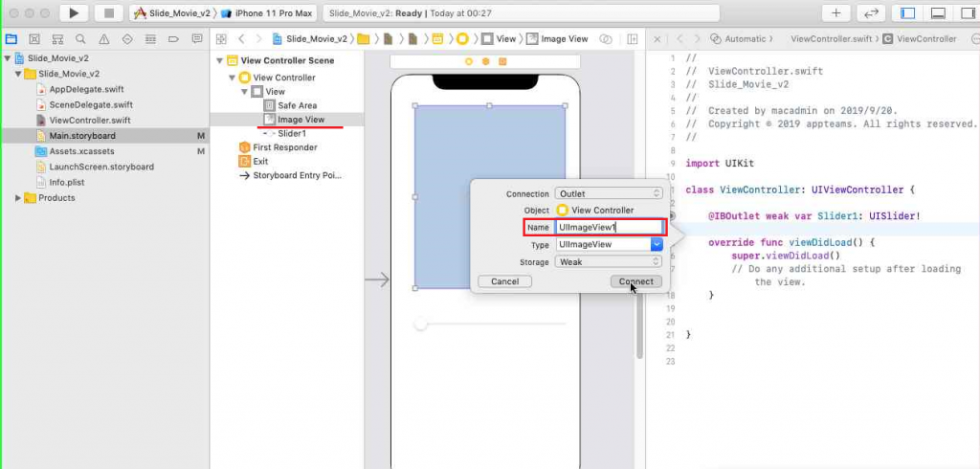Open editor options icon beside Image View breadcrumb
Image resolution: width=980 pixels, height=469 pixels.
coord(605,39)
